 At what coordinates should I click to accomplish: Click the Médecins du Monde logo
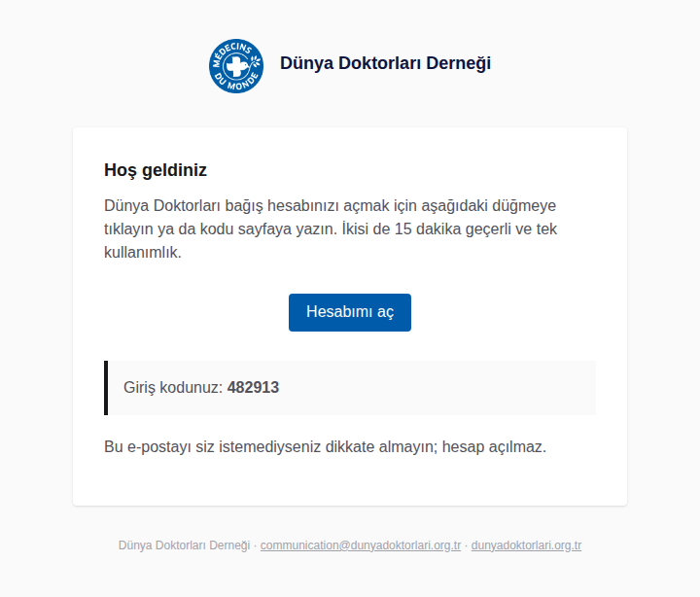point(236,66)
